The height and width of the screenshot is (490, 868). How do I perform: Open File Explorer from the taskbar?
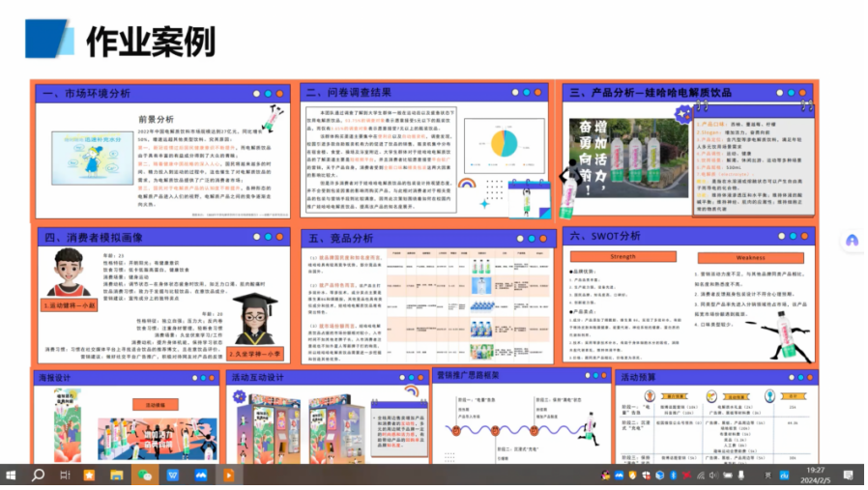(x=118, y=476)
